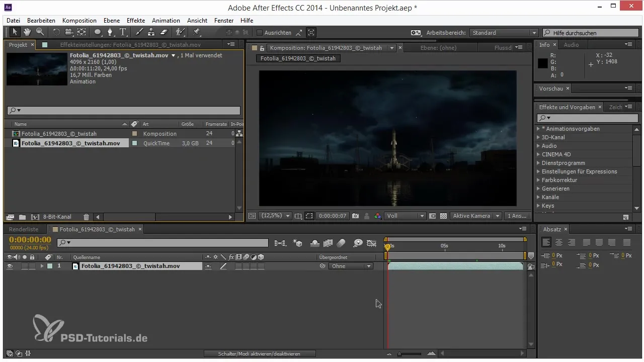
Task: Toggle the quality switch of layer 1
Action: (x=223, y=266)
